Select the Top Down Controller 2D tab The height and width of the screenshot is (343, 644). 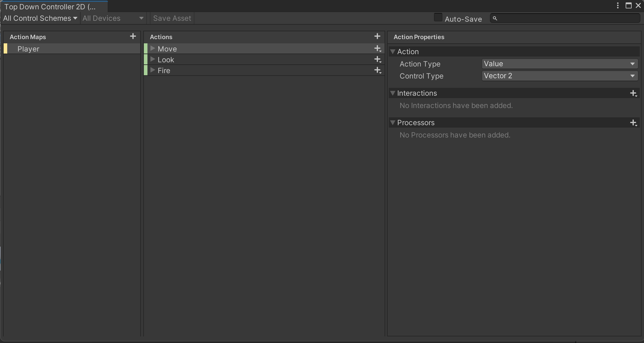[x=50, y=7]
